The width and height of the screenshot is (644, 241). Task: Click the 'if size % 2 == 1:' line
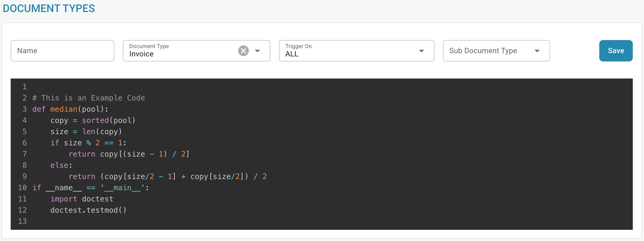(x=88, y=143)
